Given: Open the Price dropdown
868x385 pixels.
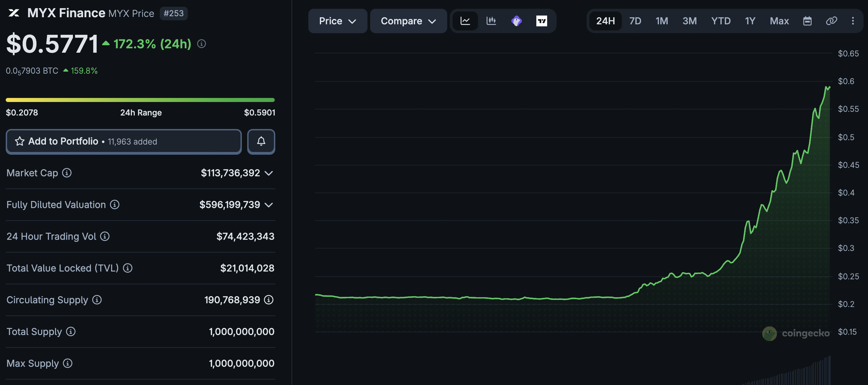Looking at the screenshot, I should (337, 21).
